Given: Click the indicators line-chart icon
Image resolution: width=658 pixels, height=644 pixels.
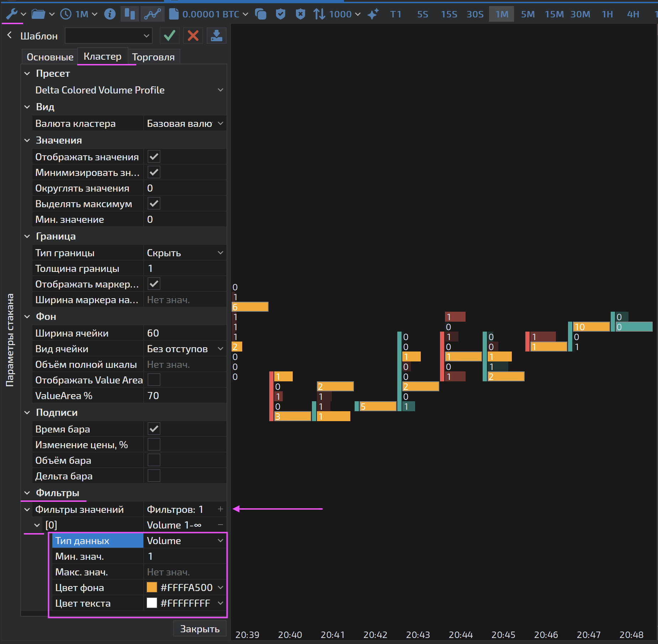Looking at the screenshot, I should [x=152, y=14].
